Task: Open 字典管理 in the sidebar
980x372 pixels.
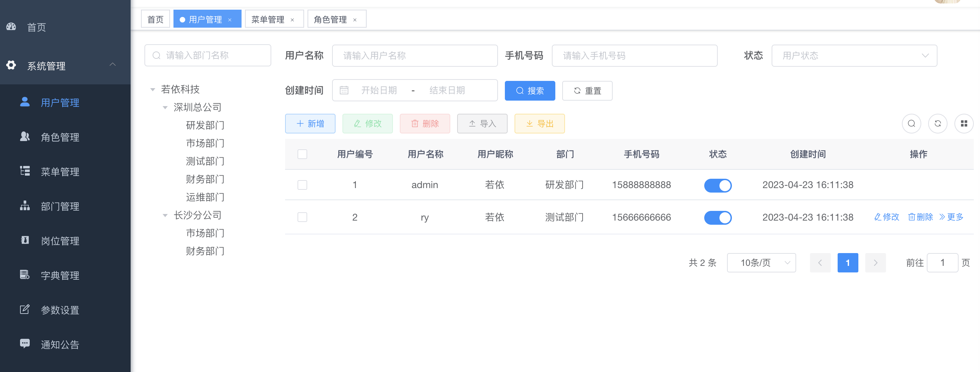Action: 65,275
